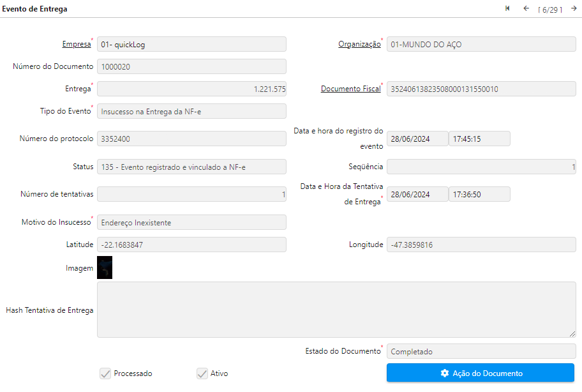The image size is (582, 392).
Task: Grab the textarea resize handle corner
Action: click(x=572, y=333)
